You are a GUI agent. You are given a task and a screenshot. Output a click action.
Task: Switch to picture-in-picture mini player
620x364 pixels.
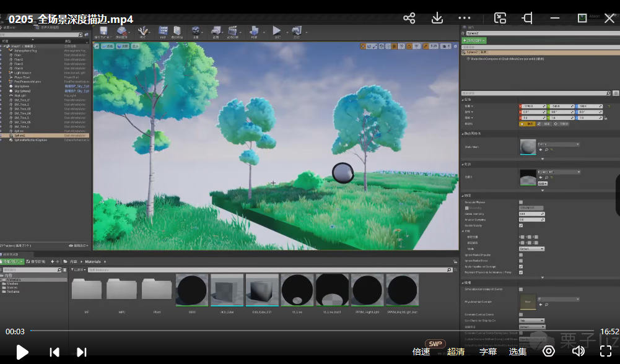coord(500,19)
